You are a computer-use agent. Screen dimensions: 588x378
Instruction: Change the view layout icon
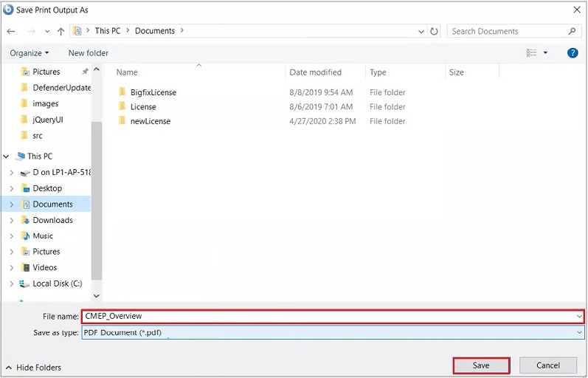pos(531,53)
